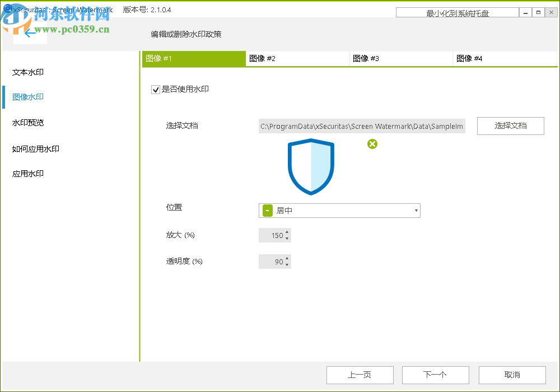Open the 图像 #4 tab
Screen dimensions: 560x392
504,58
